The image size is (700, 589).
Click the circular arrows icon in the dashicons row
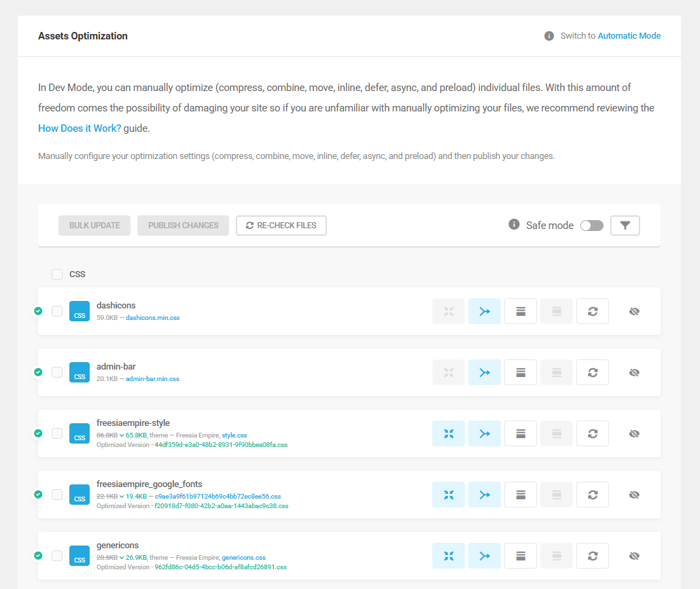click(x=593, y=311)
